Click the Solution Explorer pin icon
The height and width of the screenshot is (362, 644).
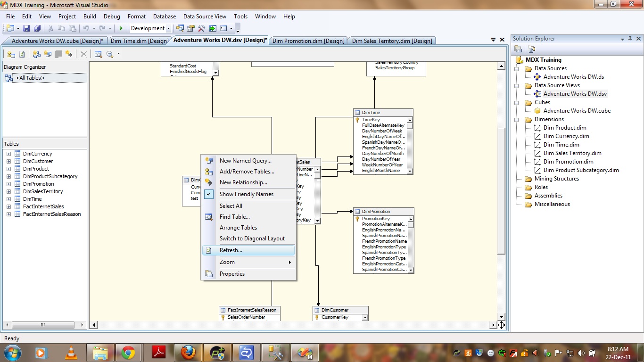(630, 39)
